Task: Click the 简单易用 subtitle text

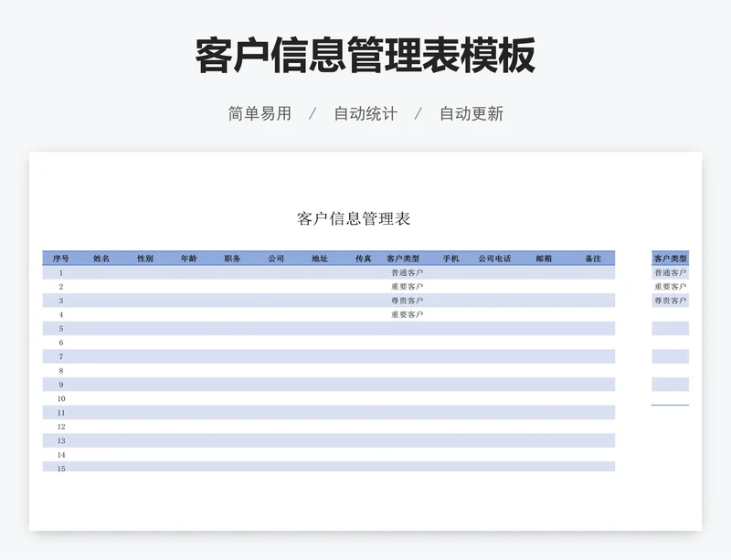Action: 260,114
